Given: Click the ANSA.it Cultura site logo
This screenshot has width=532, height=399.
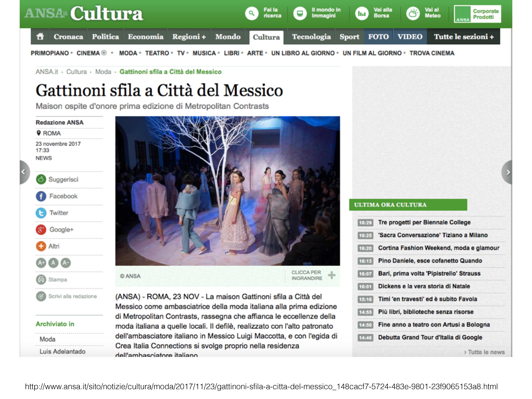Looking at the screenshot, I should coord(84,13).
